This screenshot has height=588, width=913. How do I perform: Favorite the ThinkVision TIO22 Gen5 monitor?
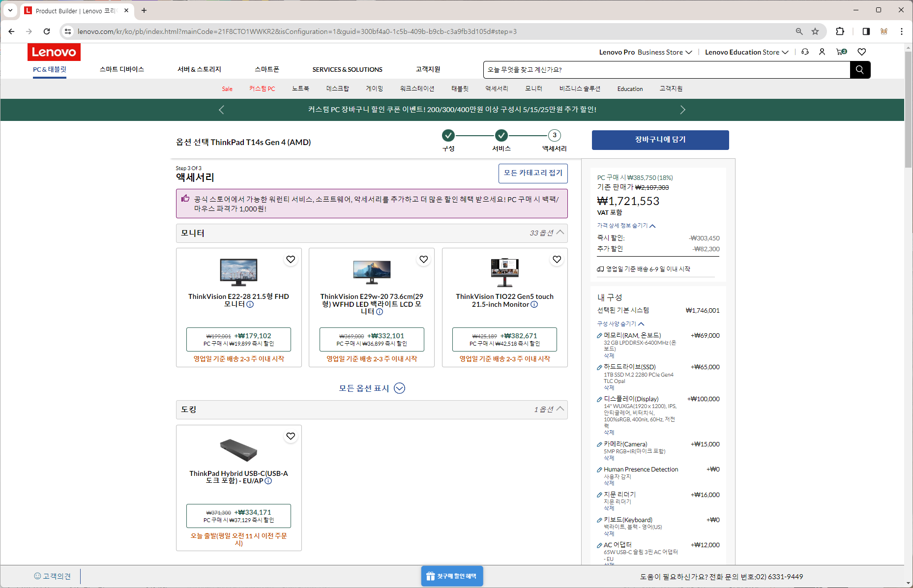pyautogui.click(x=557, y=259)
